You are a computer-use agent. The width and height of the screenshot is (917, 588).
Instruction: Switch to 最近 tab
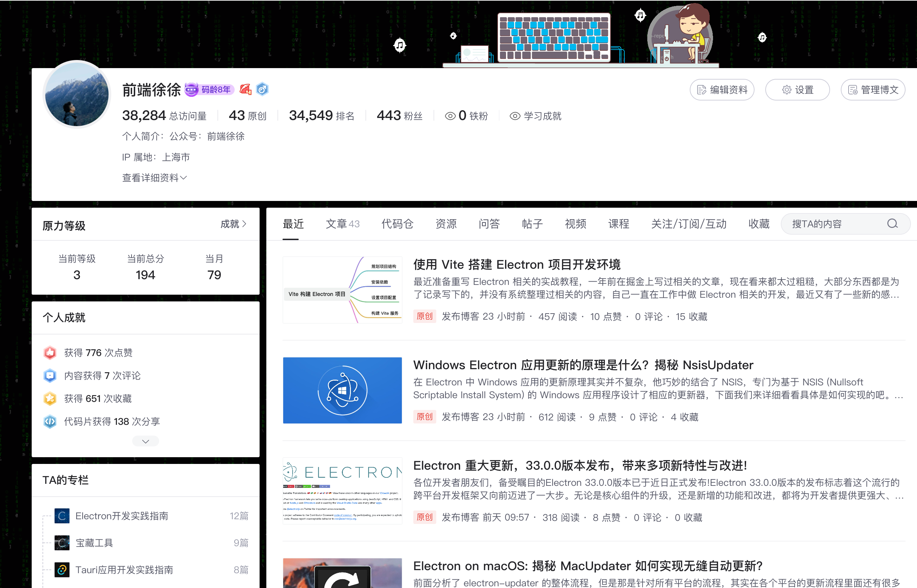coord(293,224)
